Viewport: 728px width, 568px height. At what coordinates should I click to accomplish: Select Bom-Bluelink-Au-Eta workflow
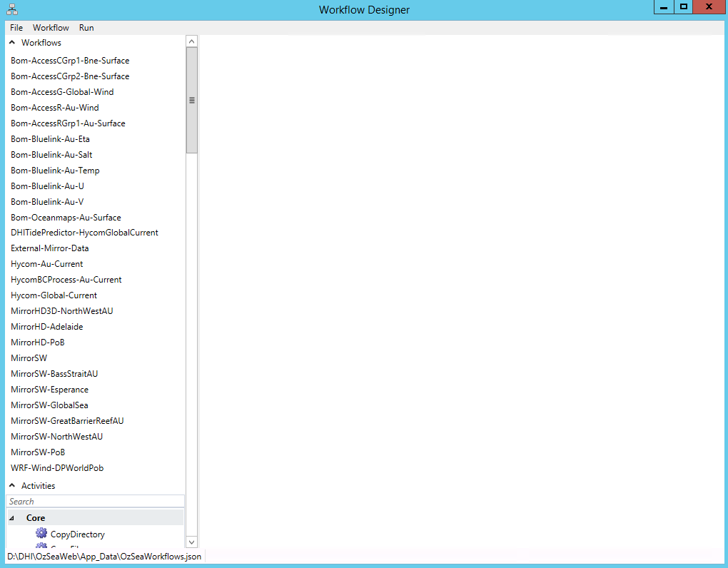50,139
